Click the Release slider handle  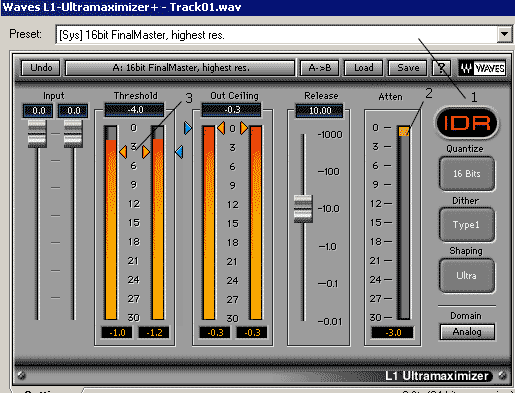click(303, 209)
